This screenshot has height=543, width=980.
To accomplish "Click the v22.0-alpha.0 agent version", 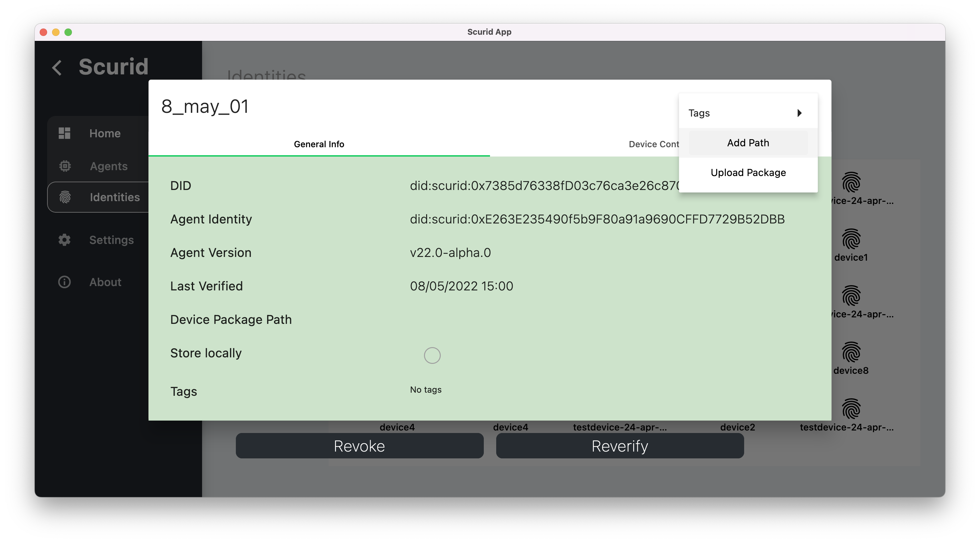I will click(x=450, y=252).
